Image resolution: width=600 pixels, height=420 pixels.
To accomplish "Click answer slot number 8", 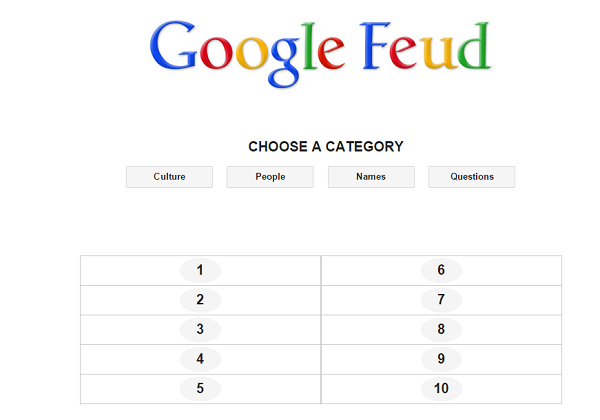I will click(x=441, y=329).
